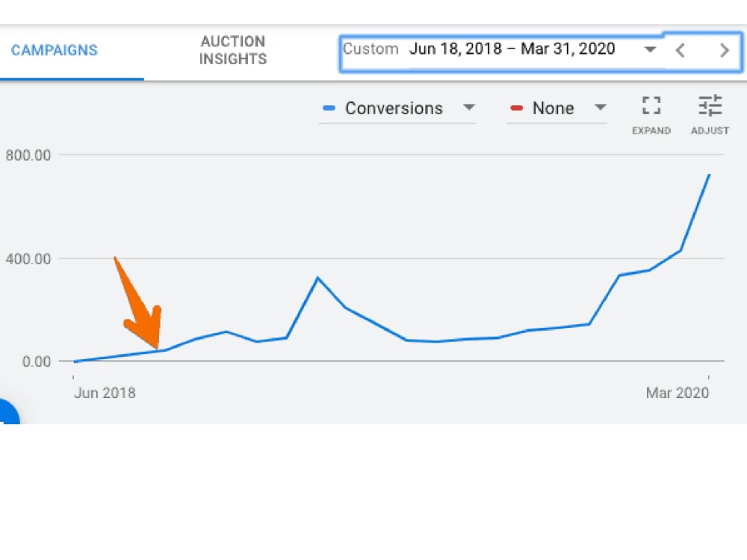This screenshot has height=560, width=747.
Task: Open the chart Adjust settings
Action: (710, 115)
